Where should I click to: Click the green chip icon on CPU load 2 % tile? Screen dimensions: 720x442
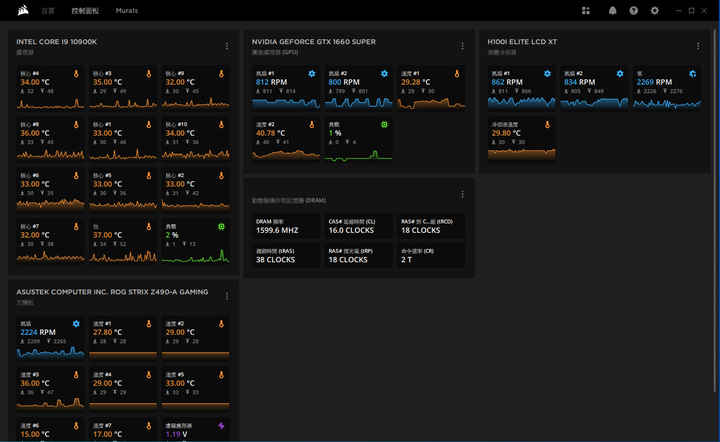[221, 226]
